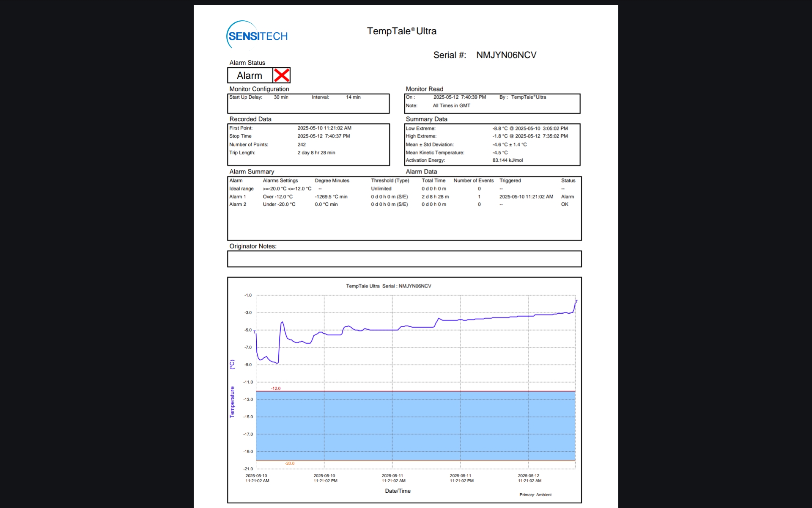Click the -12.0 upper limit label on chart
Screen dimensions: 812x508
[x=276, y=389]
